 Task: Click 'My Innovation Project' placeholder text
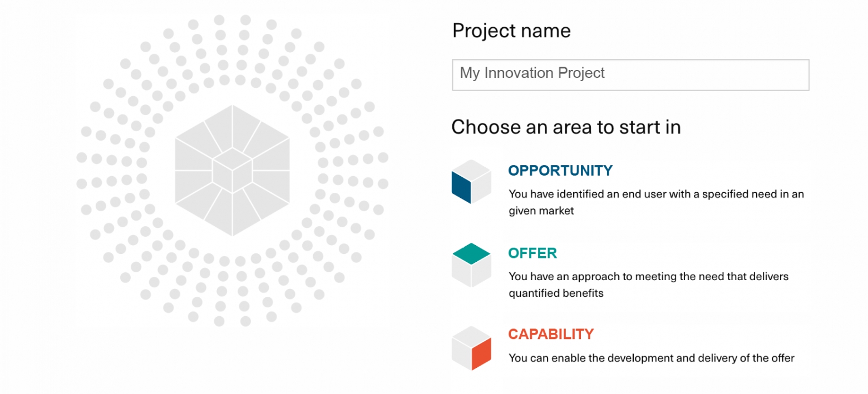point(532,73)
